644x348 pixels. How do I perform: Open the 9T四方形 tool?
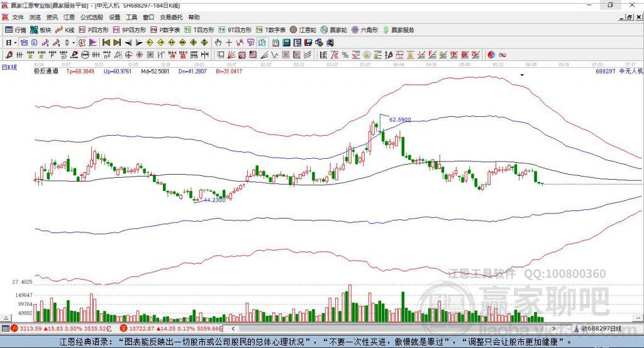[x=235, y=30]
